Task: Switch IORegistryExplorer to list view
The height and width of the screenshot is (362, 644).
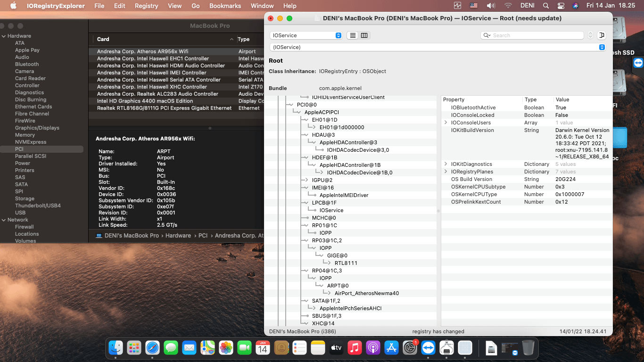Action: (x=353, y=35)
